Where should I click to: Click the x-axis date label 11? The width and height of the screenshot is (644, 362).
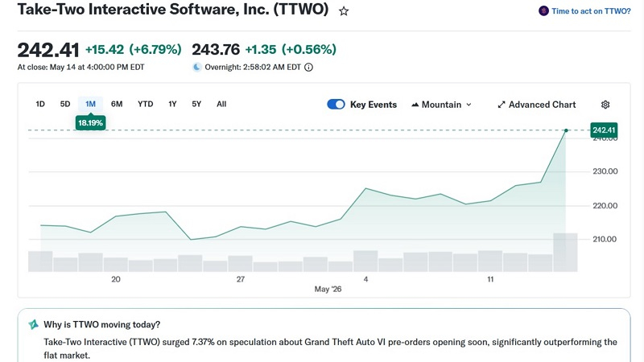click(490, 279)
